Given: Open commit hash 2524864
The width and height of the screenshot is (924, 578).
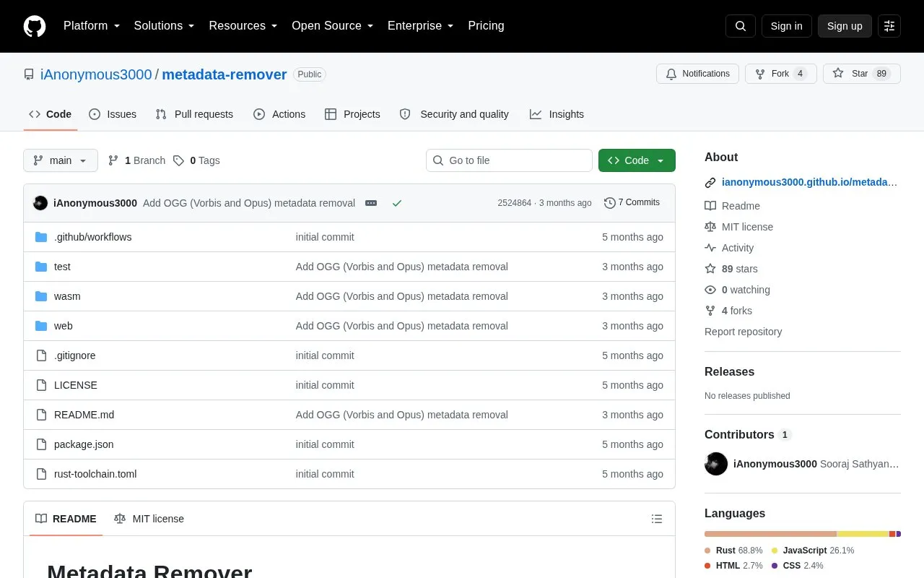Looking at the screenshot, I should pyautogui.click(x=514, y=203).
